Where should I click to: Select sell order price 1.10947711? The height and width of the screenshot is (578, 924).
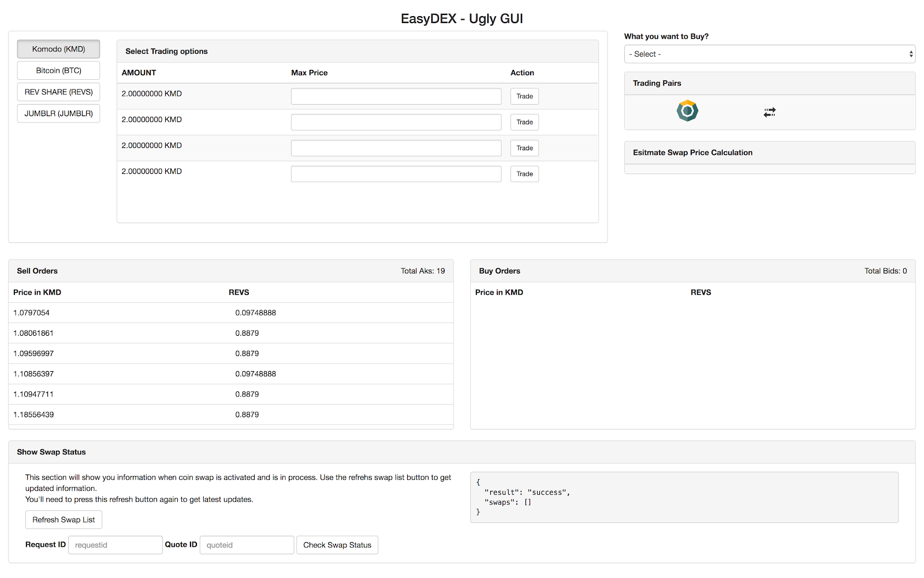33,394
